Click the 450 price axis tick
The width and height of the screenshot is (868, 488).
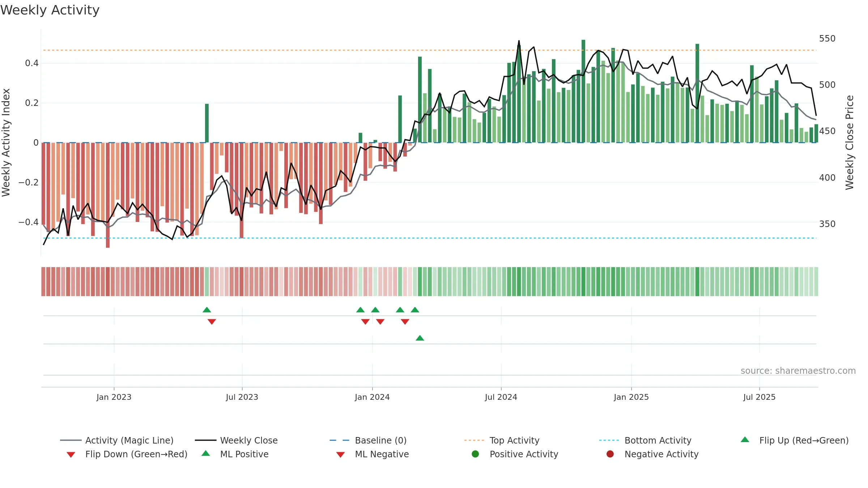827,131
